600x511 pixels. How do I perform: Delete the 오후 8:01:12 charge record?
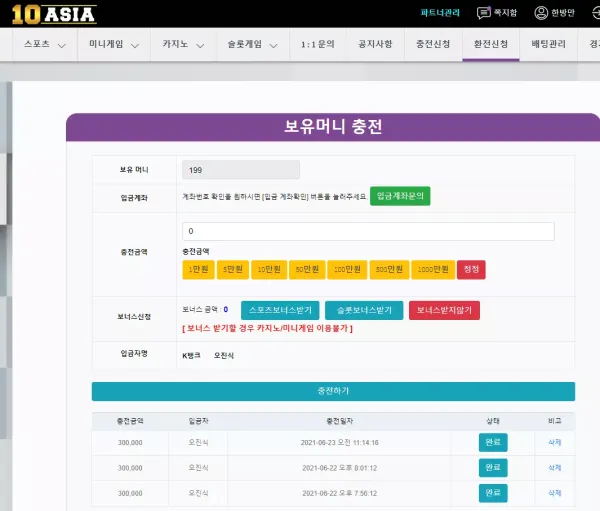coord(554,467)
